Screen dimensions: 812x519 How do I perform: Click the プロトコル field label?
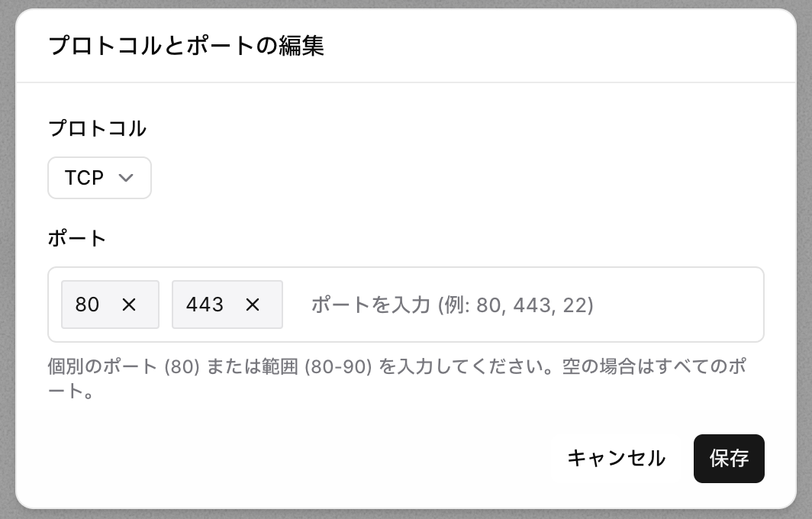[98, 128]
